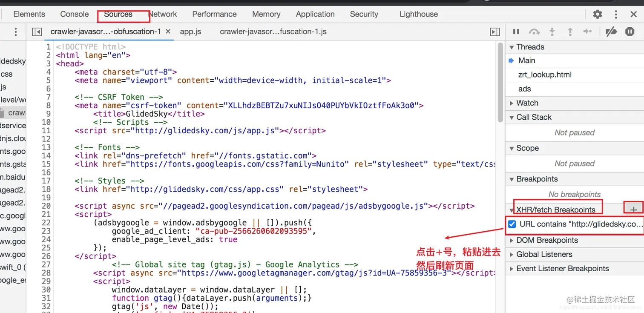Select the Sources tab
This screenshot has width=644, height=313.
point(118,14)
